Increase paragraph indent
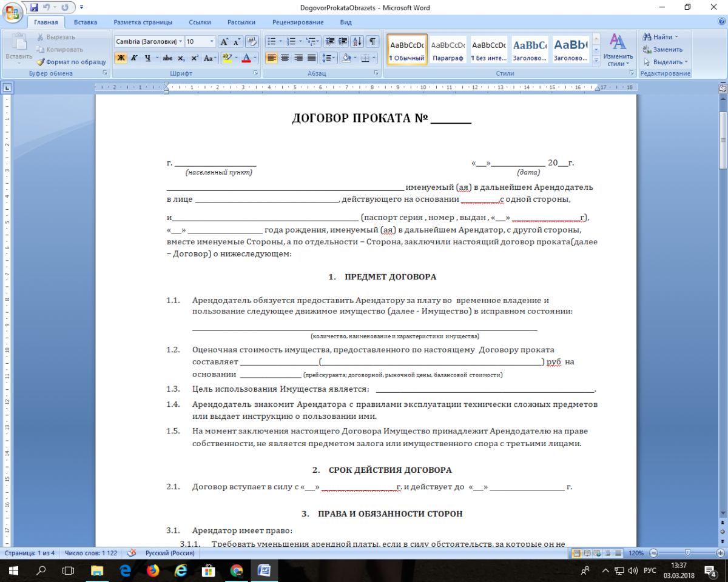 pos(343,42)
